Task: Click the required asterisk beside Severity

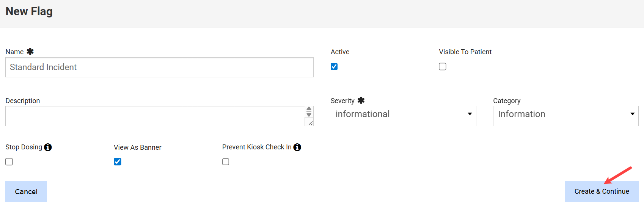Action: pos(361,100)
